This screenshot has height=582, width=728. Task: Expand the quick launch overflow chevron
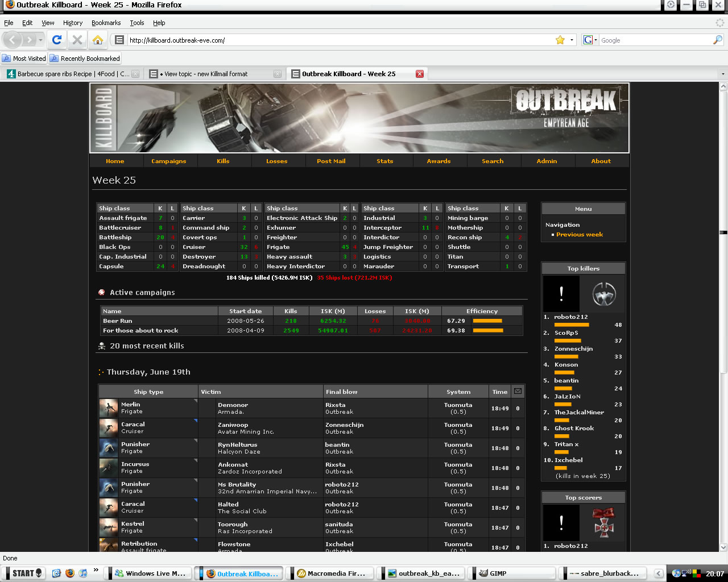click(96, 570)
